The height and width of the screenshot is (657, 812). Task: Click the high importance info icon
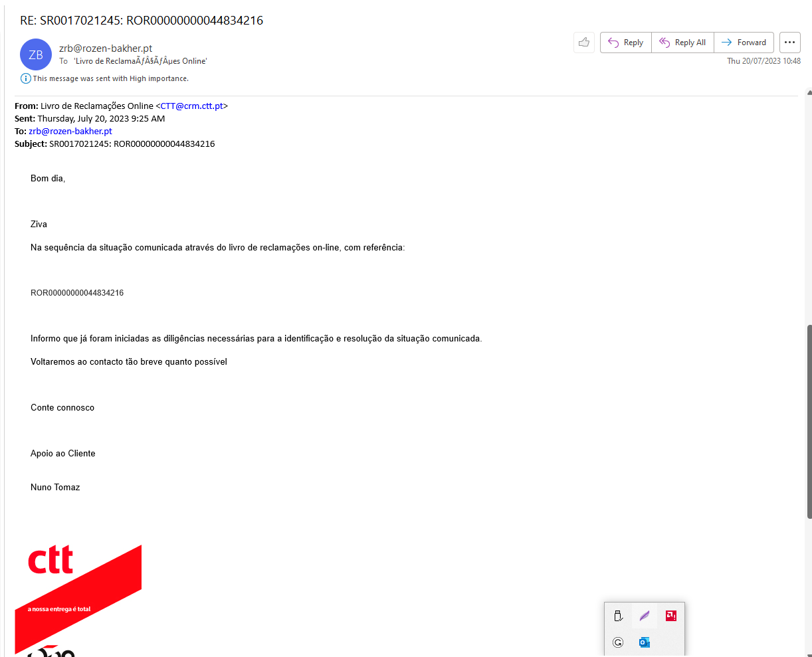(25, 78)
